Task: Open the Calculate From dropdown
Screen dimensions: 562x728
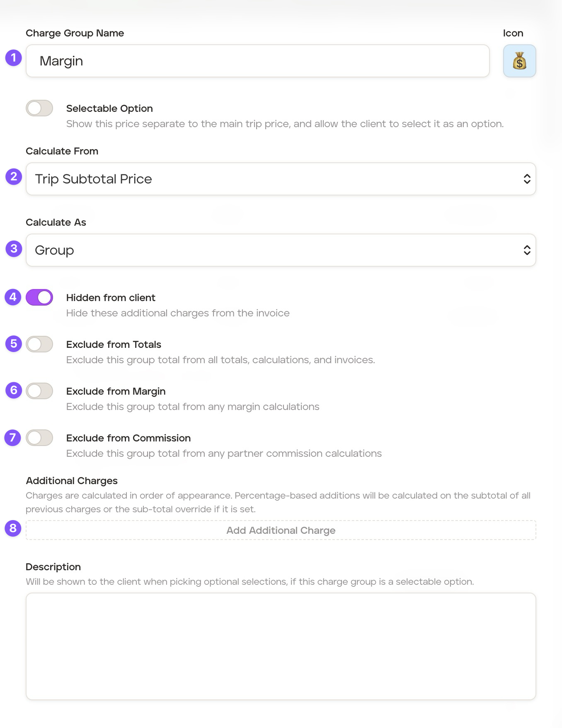Action: (281, 179)
